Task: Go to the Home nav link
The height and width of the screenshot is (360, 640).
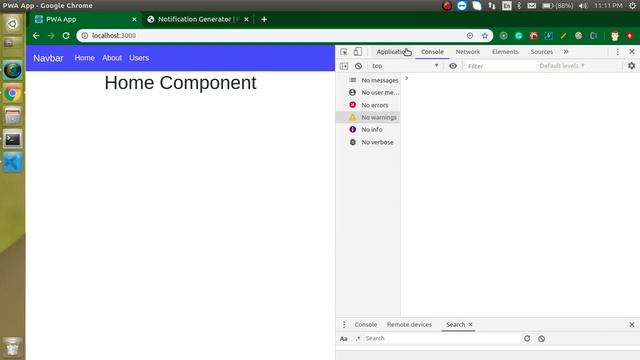Action: tap(84, 58)
